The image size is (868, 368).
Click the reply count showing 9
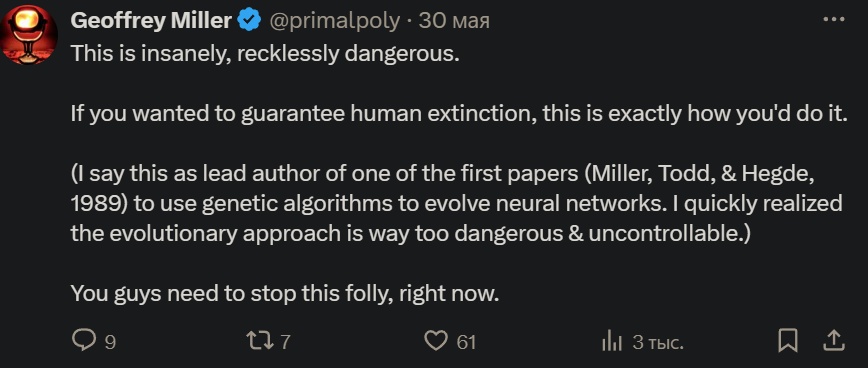110,343
